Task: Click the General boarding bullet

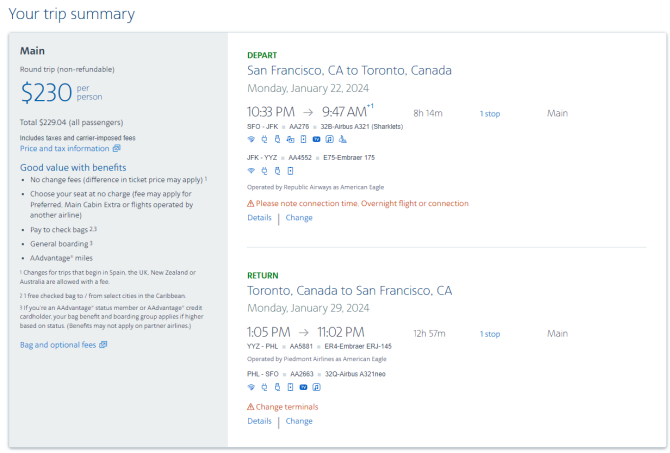Action: tap(59, 244)
